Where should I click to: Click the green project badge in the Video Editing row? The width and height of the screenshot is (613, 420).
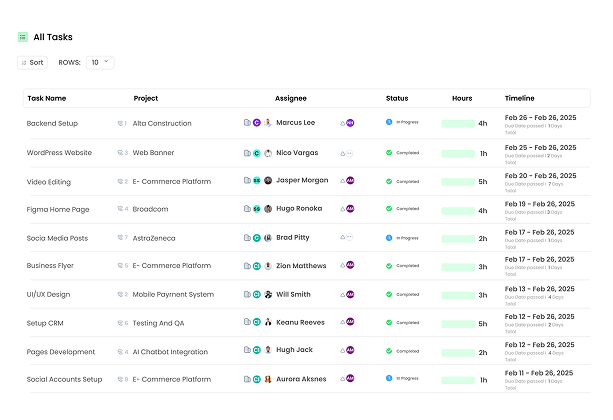pos(257,181)
